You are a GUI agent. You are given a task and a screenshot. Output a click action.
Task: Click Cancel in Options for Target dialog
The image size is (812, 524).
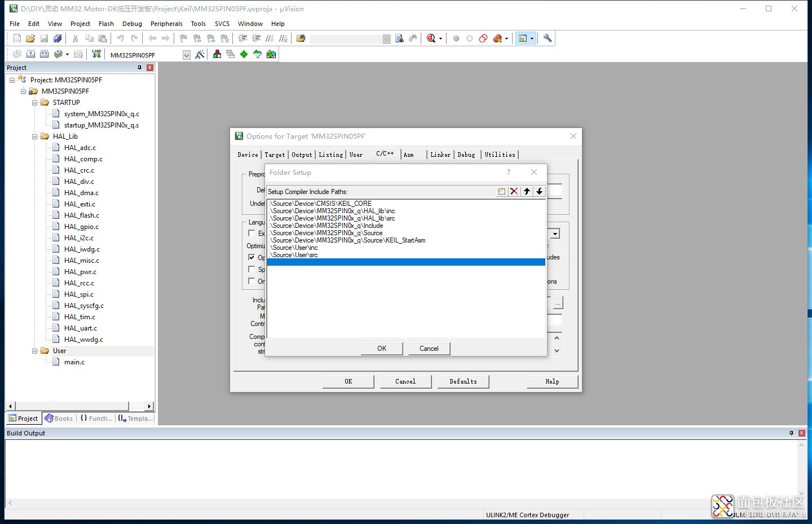[x=405, y=382]
